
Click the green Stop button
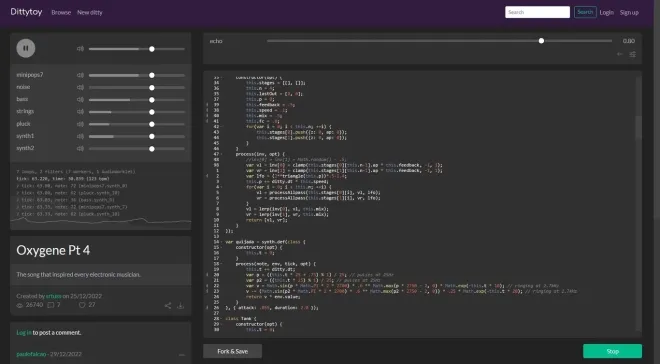point(612,351)
